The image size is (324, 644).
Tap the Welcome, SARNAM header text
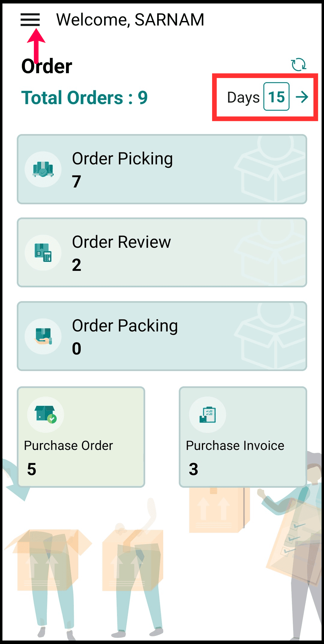130,20
